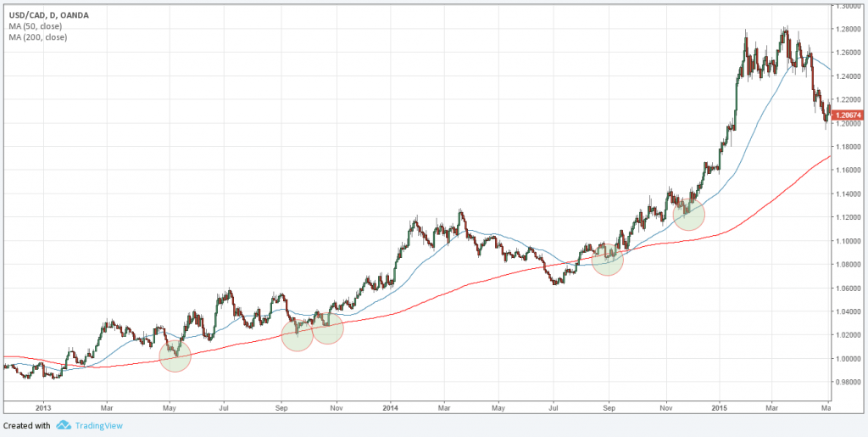The height and width of the screenshot is (437, 868).
Task: Click the MA (200, close) indicator label
Action: click(x=37, y=37)
